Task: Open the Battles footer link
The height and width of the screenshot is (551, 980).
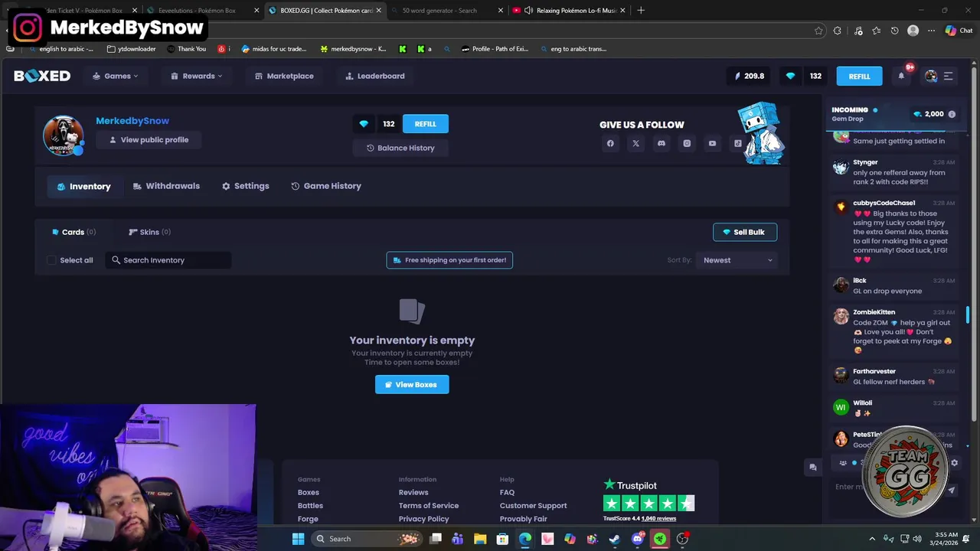Action: pos(310,505)
